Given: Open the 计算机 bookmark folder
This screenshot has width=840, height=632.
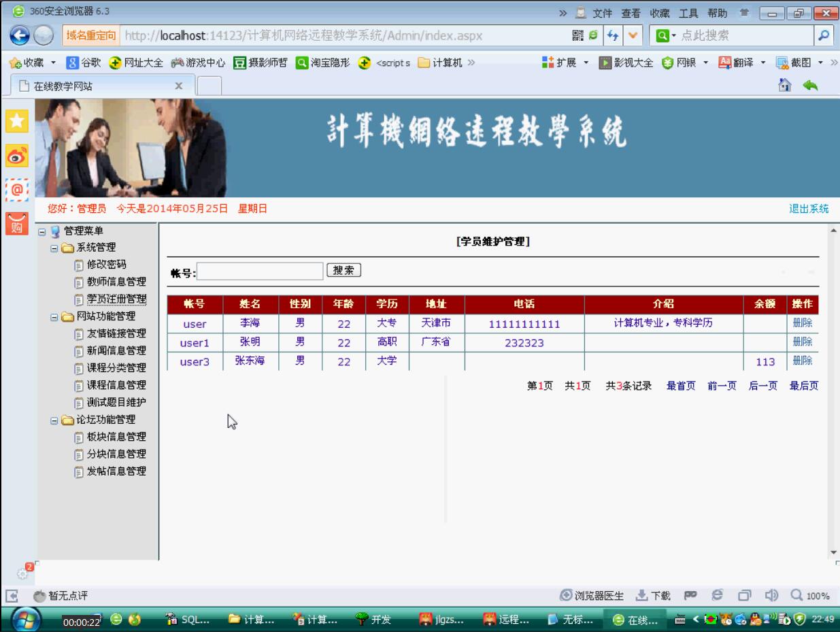Looking at the screenshot, I should pyautogui.click(x=439, y=63).
